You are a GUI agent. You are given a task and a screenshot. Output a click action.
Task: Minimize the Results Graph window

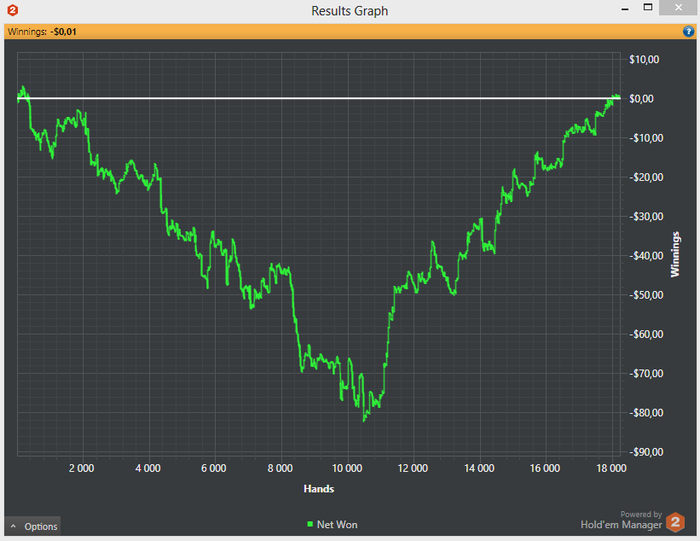coord(625,8)
